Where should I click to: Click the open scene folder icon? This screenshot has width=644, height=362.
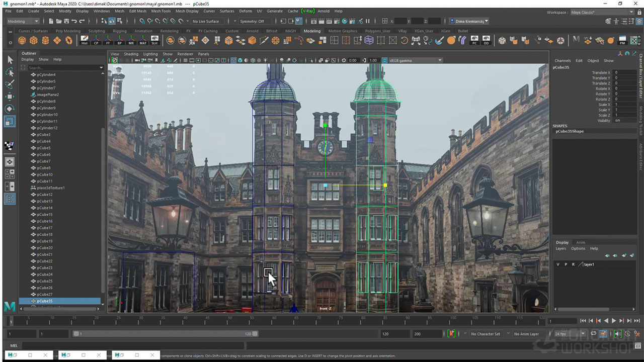[59, 21]
